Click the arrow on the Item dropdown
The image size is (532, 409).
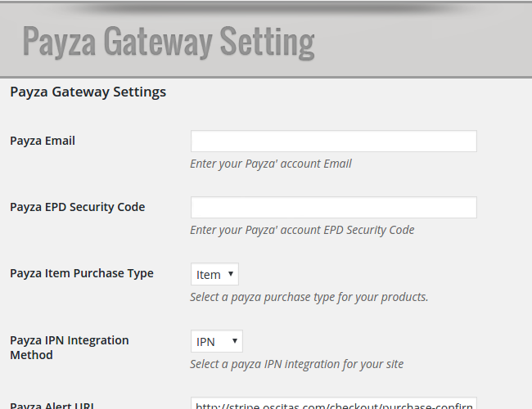[x=231, y=274]
